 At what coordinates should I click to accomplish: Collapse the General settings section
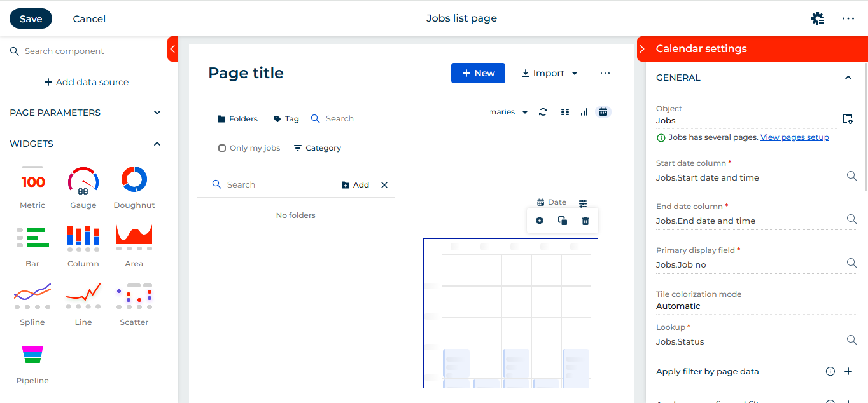click(x=848, y=78)
